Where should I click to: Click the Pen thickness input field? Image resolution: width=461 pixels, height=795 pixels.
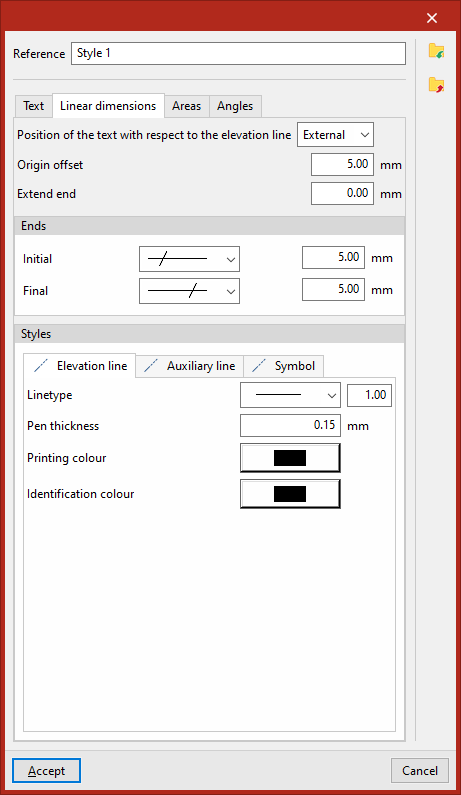tap(290, 425)
